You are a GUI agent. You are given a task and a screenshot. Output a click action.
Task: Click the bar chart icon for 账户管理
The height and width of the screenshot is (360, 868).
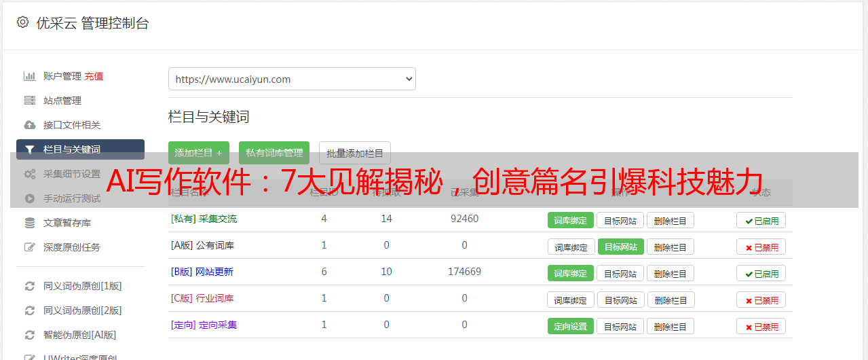pyautogui.click(x=29, y=76)
